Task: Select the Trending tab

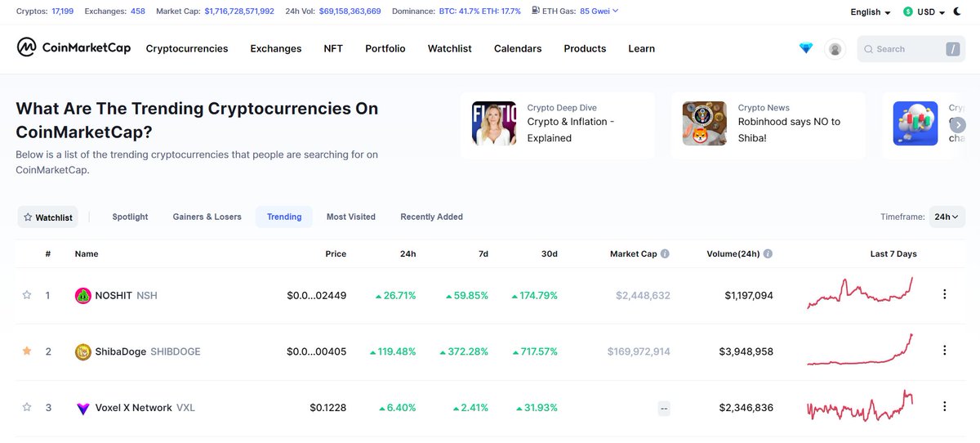Action: click(284, 217)
